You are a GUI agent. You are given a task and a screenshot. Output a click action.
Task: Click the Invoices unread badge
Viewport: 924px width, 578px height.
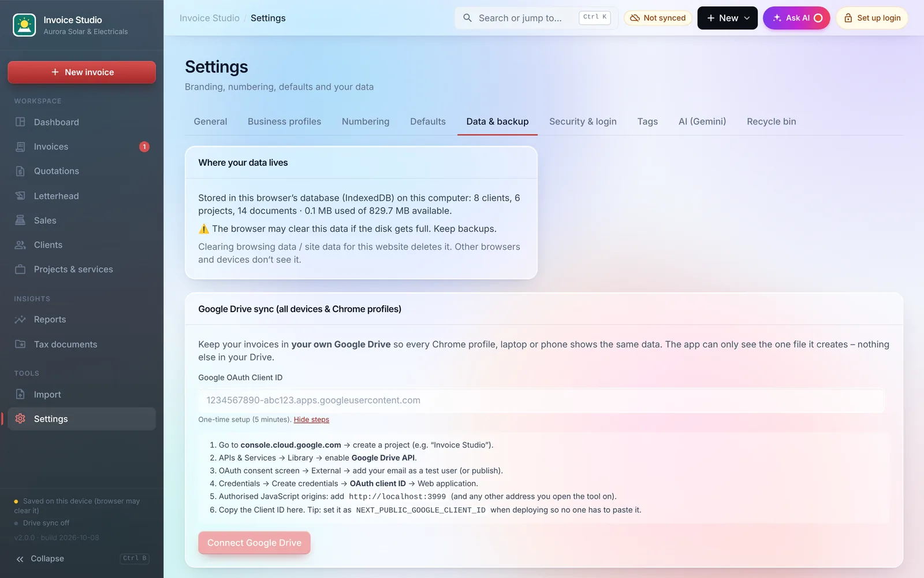click(x=144, y=147)
